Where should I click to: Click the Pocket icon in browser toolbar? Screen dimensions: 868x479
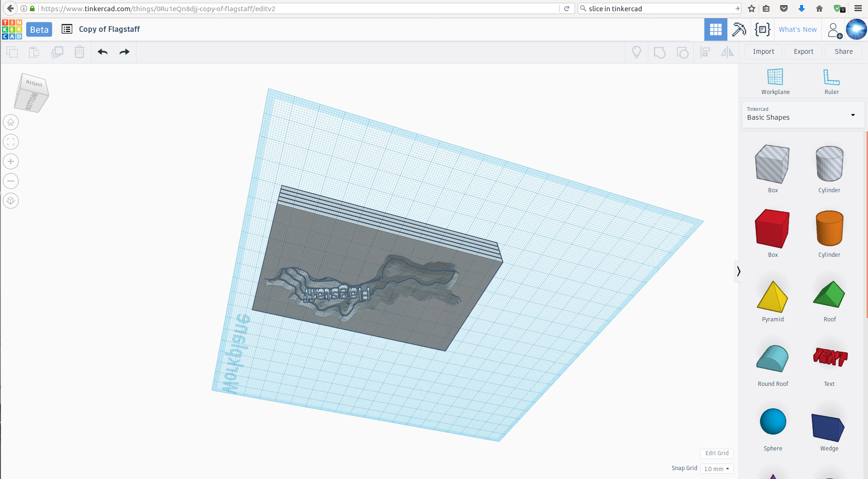tap(784, 8)
